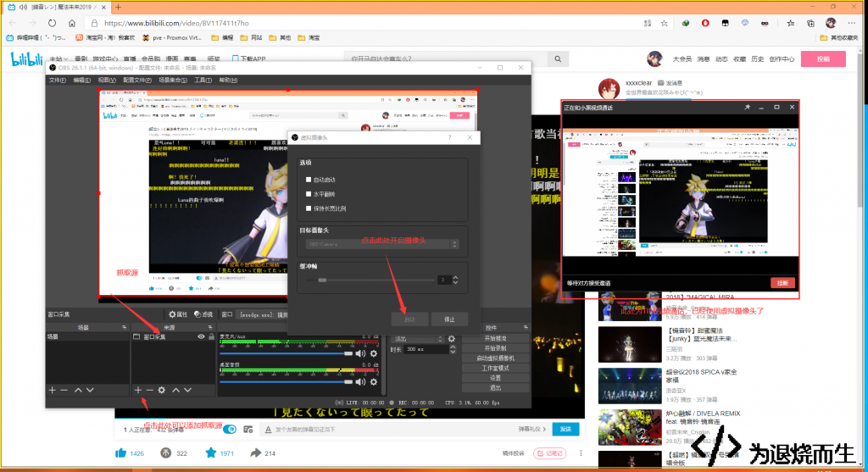
Task: Lock the 窗口采集 source
Action: [x=211, y=336]
